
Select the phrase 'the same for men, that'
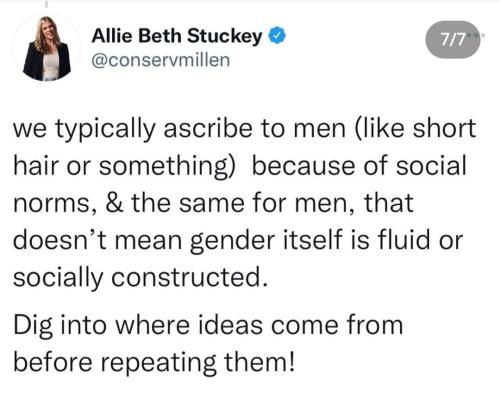point(272,203)
